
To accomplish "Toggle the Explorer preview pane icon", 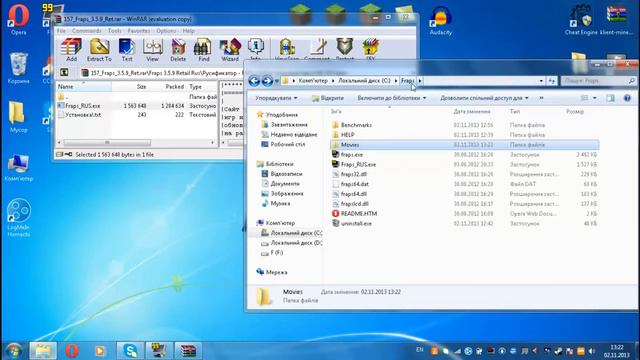I will (x=610, y=98).
